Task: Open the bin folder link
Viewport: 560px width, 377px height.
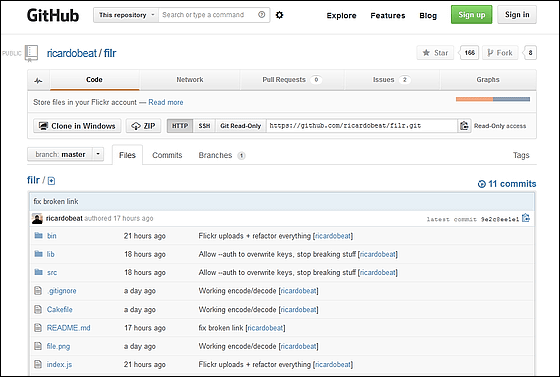Action: [x=52, y=236]
